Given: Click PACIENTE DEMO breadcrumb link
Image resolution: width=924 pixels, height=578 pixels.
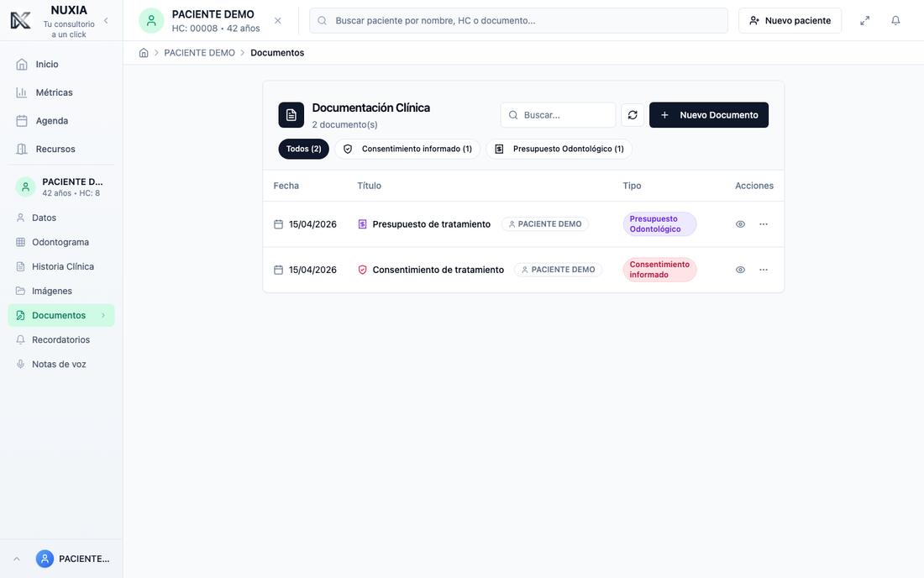Looking at the screenshot, I should [199, 53].
